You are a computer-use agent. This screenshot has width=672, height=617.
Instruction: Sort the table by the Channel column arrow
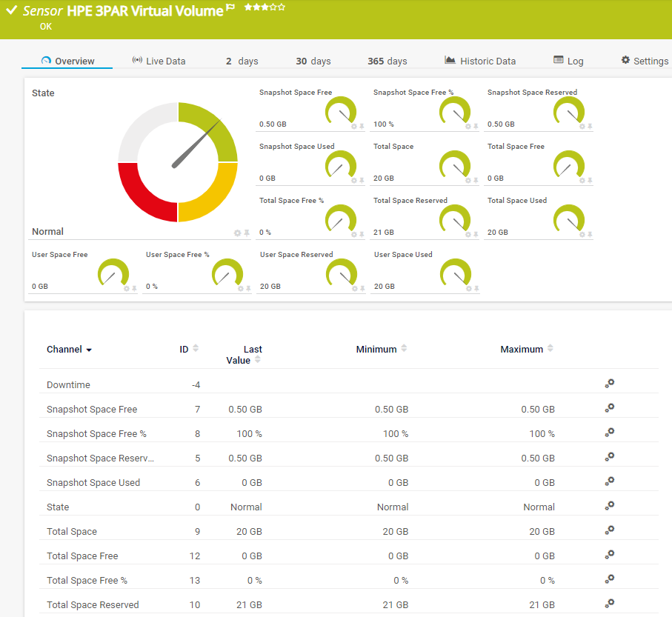coord(90,350)
